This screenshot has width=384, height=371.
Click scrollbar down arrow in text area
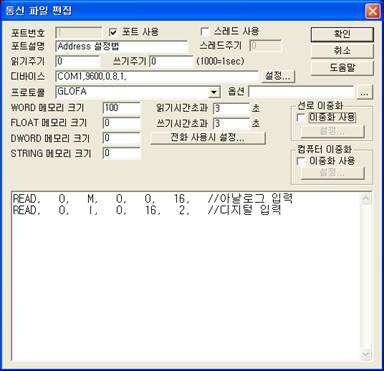tap(366, 354)
